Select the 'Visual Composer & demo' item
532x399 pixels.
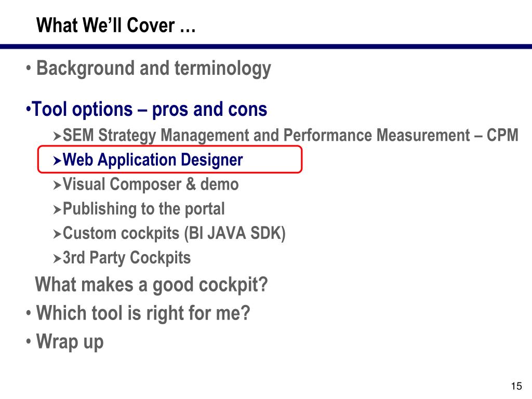click(x=151, y=184)
